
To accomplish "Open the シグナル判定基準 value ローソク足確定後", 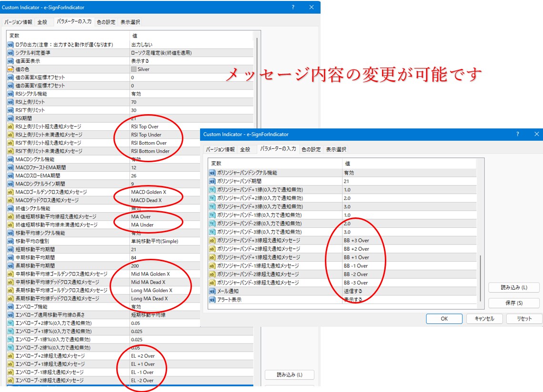I will (191, 53).
